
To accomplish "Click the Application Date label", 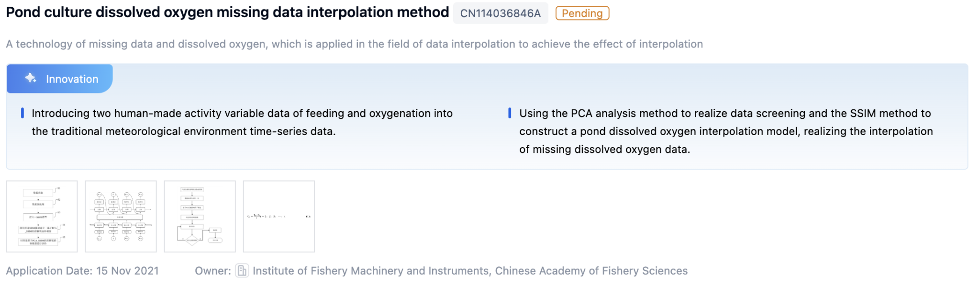I will pyautogui.click(x=49, y=271).
